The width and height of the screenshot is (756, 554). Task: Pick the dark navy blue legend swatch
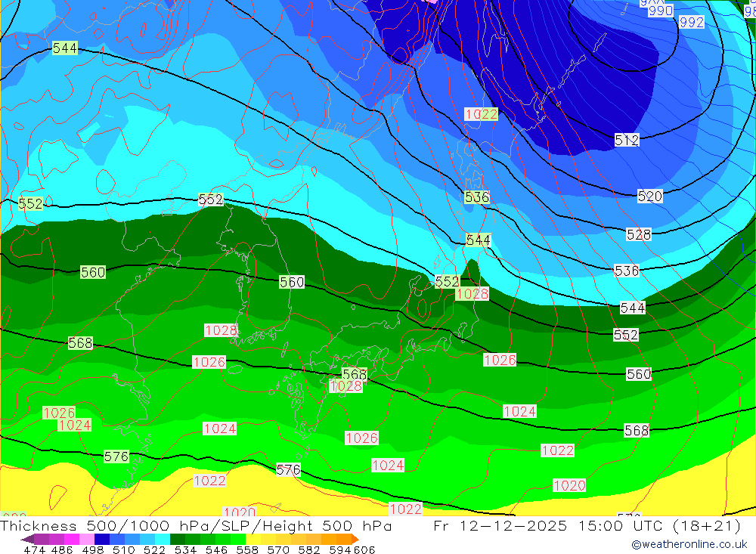[102, 539]
